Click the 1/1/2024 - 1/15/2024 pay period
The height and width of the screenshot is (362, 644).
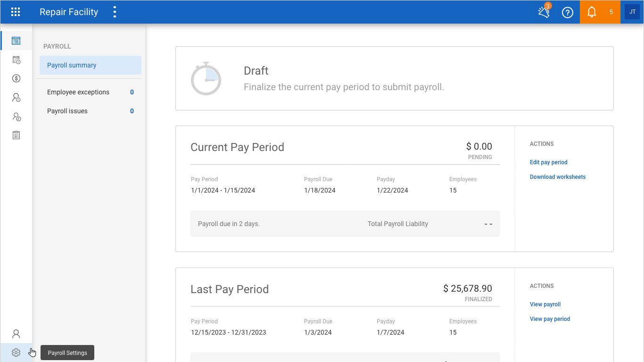click(223, 191)
